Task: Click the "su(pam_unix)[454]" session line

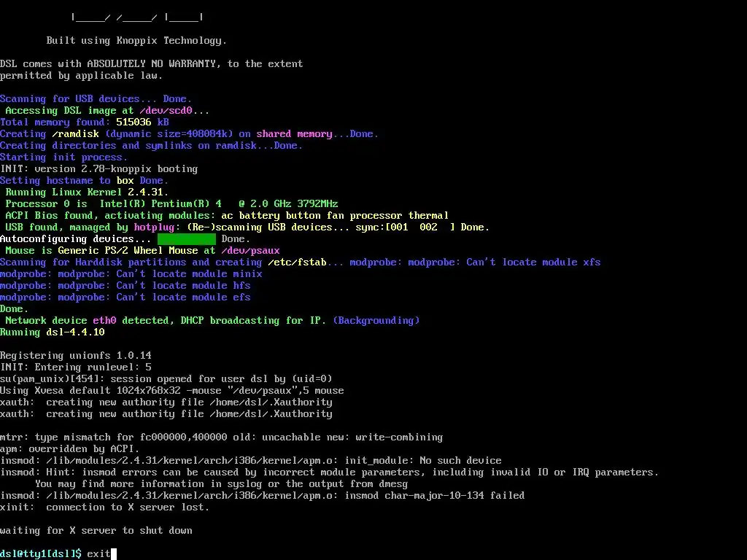Action: coord(166,379)
